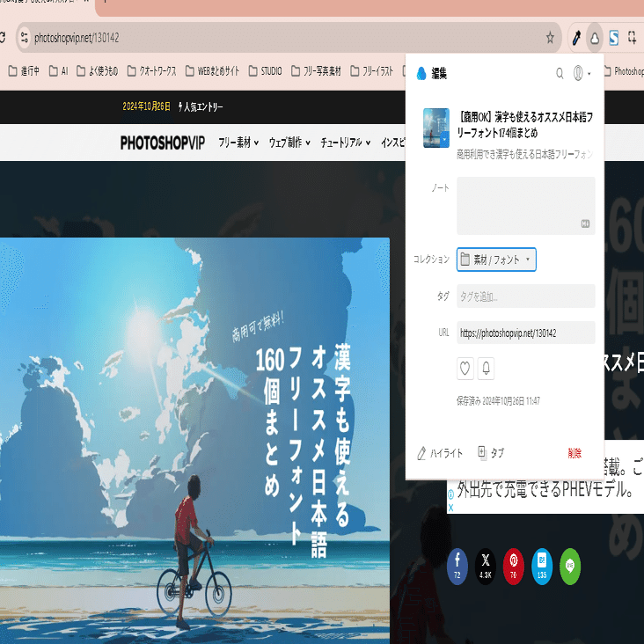The height and width of the screenshot is (644, 644).
Task: Click the ad info icon
Action: (450, 494)
